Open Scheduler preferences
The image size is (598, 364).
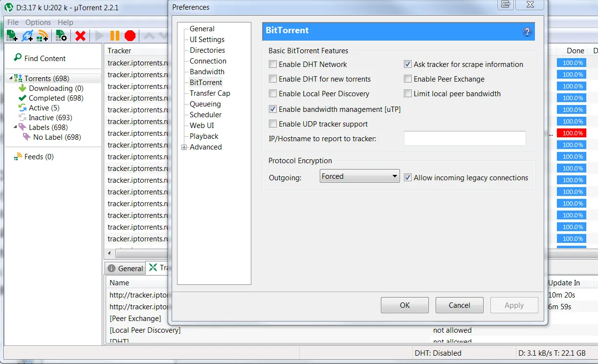tap(205, 115)
